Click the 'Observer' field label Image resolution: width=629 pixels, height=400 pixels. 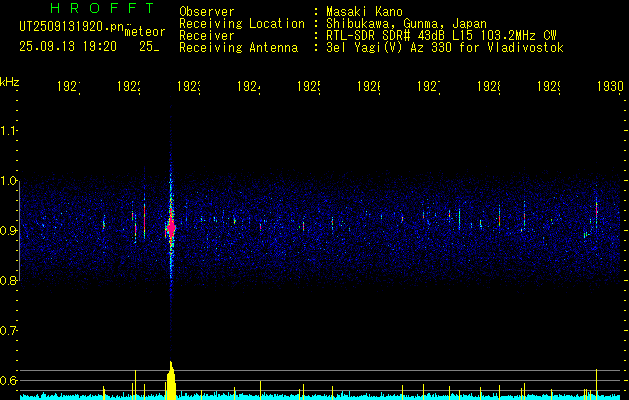pos(207,11)
